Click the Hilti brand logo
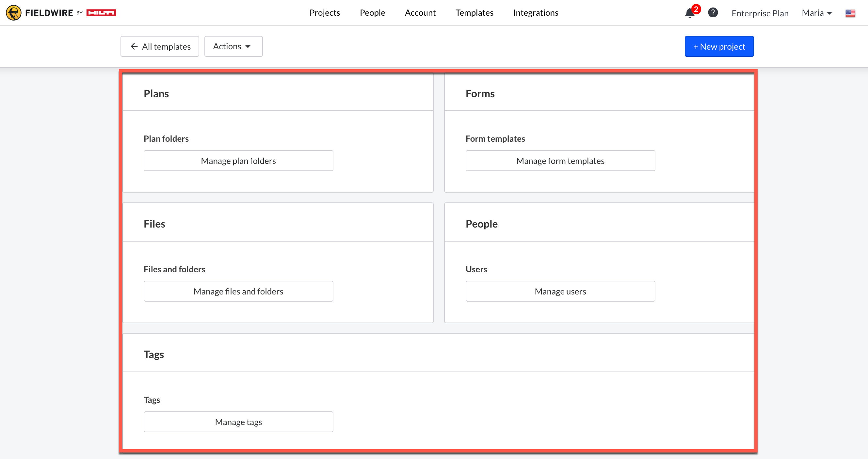 (101, 13)
